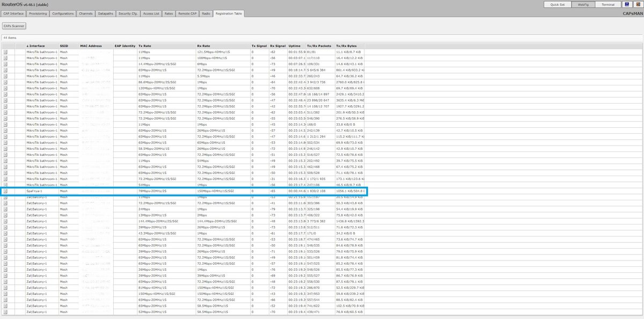Click the 1 830/2 108 packets cell
Viewport: 644px width, 319px height.
coord(320,191)
